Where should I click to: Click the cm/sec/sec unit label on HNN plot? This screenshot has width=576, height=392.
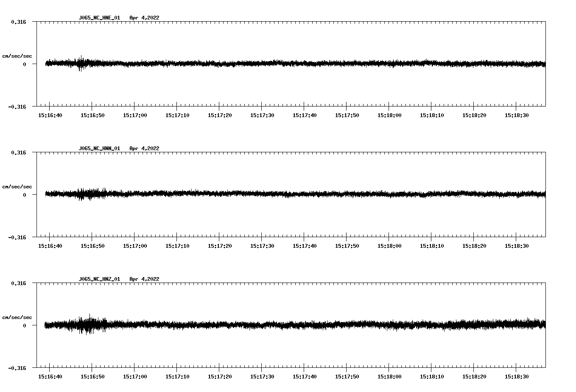coord(17,187)
